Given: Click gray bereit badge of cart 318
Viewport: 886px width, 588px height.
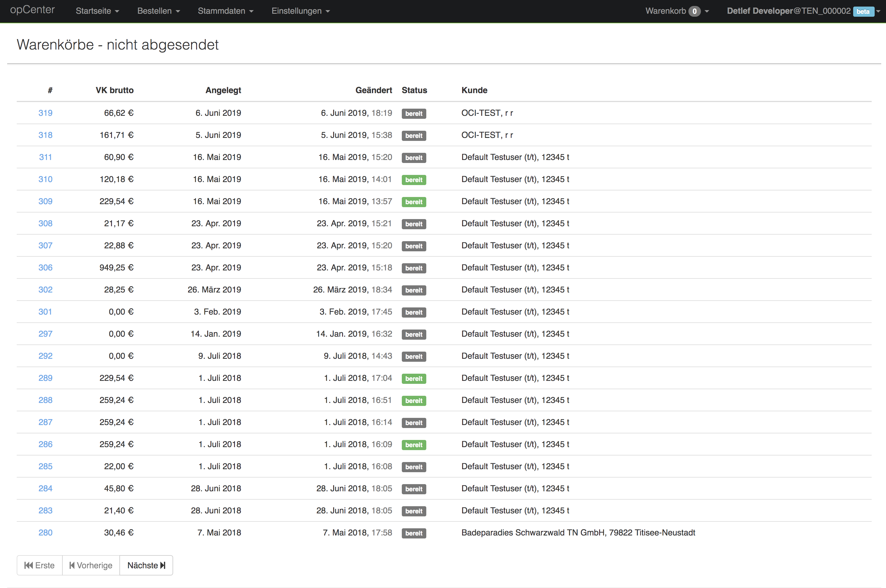Looking at the screenshot, I should [x=413, y=136].
